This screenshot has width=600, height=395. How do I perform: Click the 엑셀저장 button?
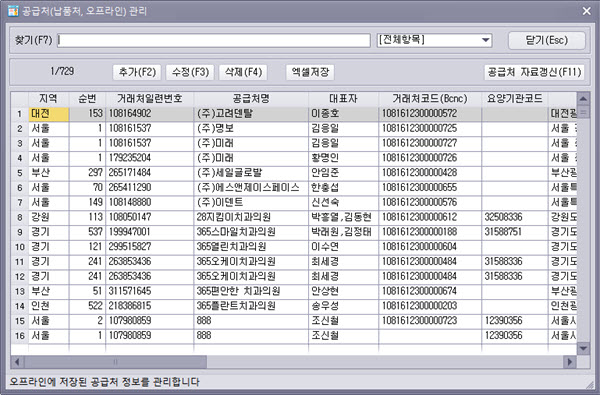310,72
